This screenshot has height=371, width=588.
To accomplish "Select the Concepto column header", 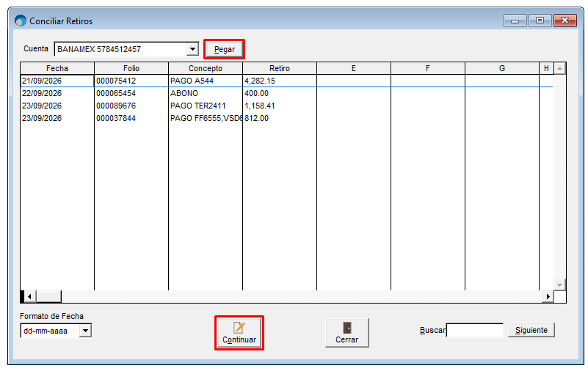I will point(206,68).
